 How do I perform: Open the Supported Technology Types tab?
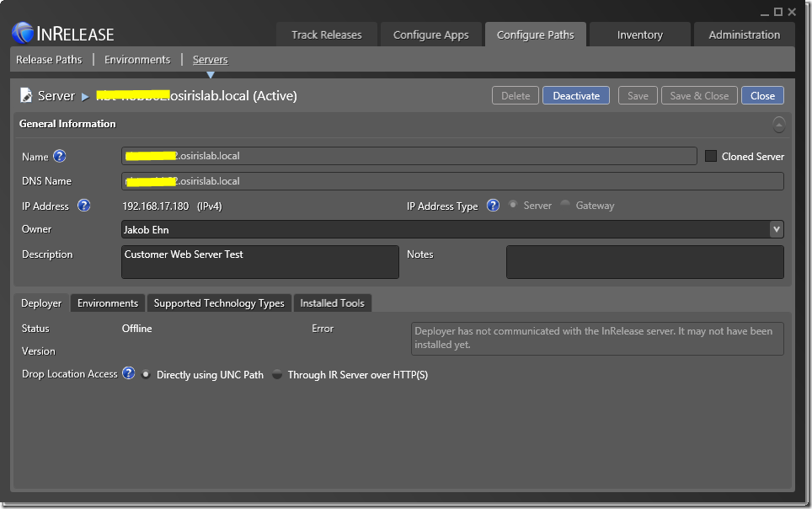click(x=219, y=303)
